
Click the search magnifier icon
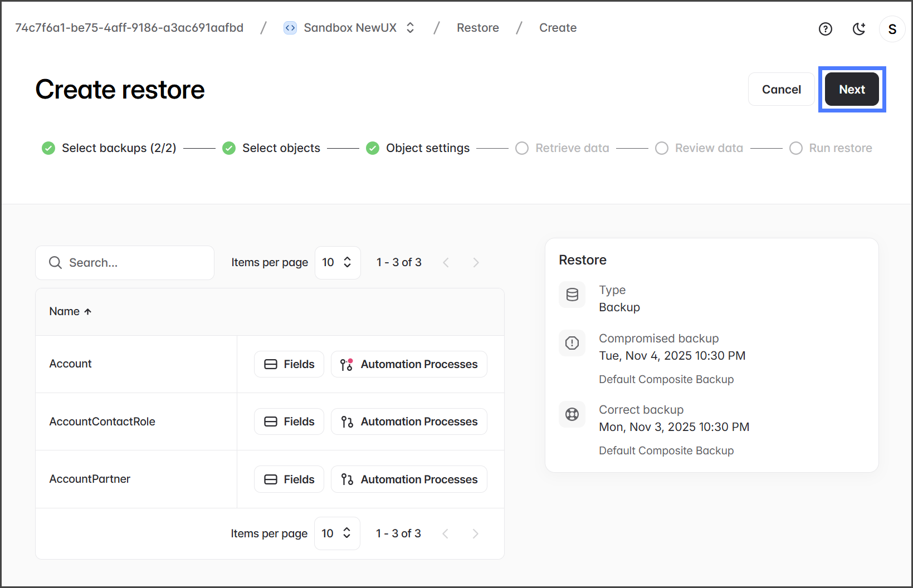click(55, 262)
